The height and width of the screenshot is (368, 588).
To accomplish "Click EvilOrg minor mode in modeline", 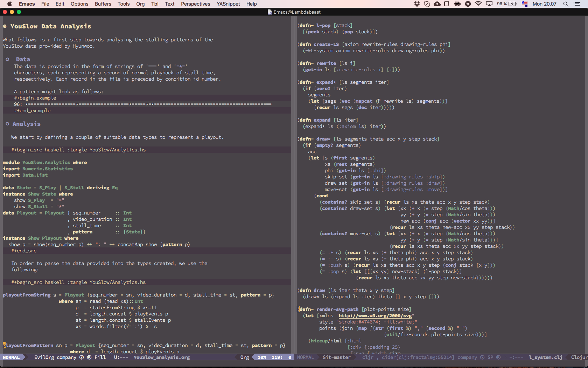I will pos(44,357).
